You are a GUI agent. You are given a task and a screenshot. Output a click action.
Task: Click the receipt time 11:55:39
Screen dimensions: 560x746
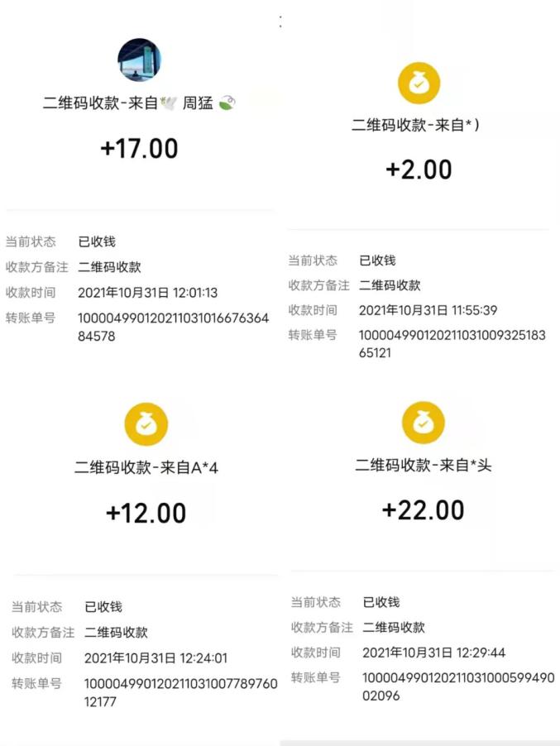tap(428, 310)
